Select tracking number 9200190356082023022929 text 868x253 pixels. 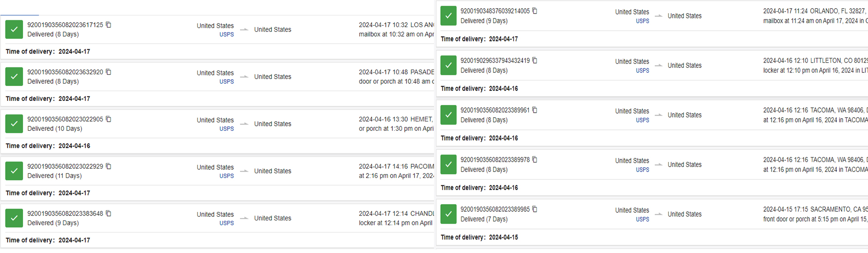click(65, 166)
